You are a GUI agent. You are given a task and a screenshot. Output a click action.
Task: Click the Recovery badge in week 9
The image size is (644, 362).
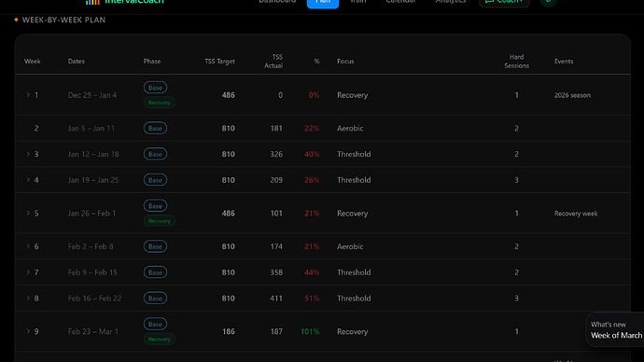click(160, 339)
